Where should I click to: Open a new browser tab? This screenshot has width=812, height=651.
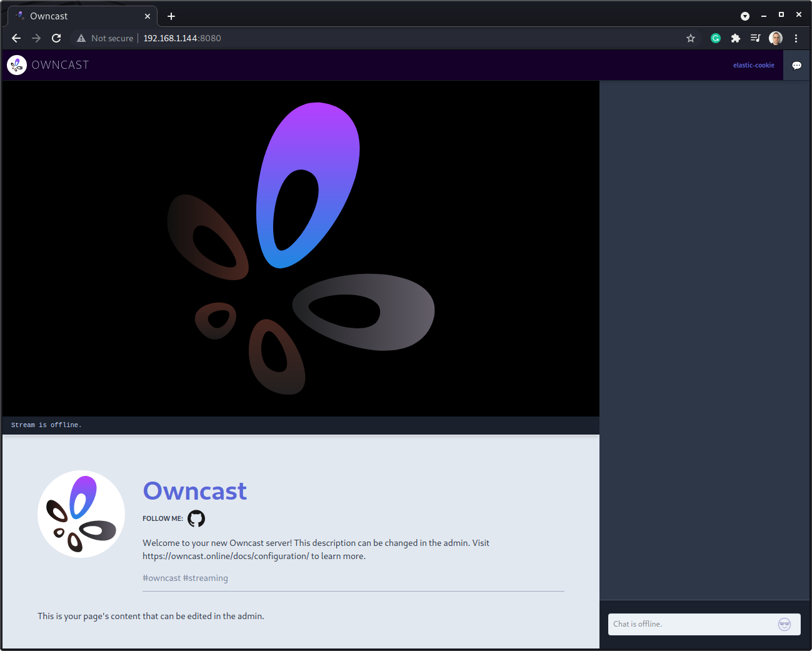(171, 16)
